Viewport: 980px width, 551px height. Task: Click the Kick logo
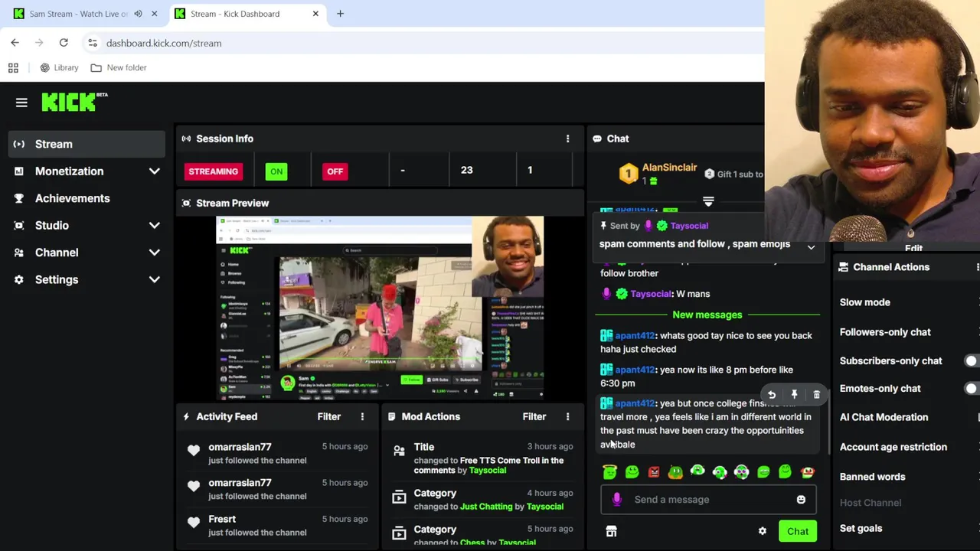(x=74, y=102)
